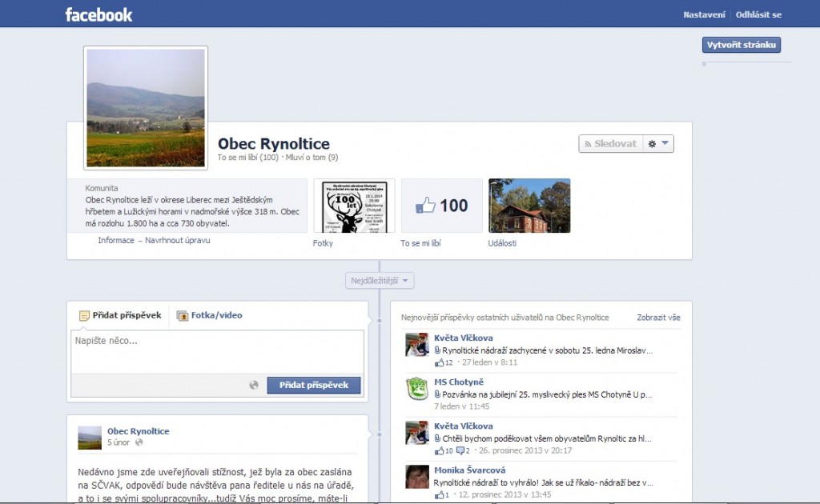Viewport: 820px width, 504px height.
Task: Click the To se mi líbí (100) count text
Action: 248,158
